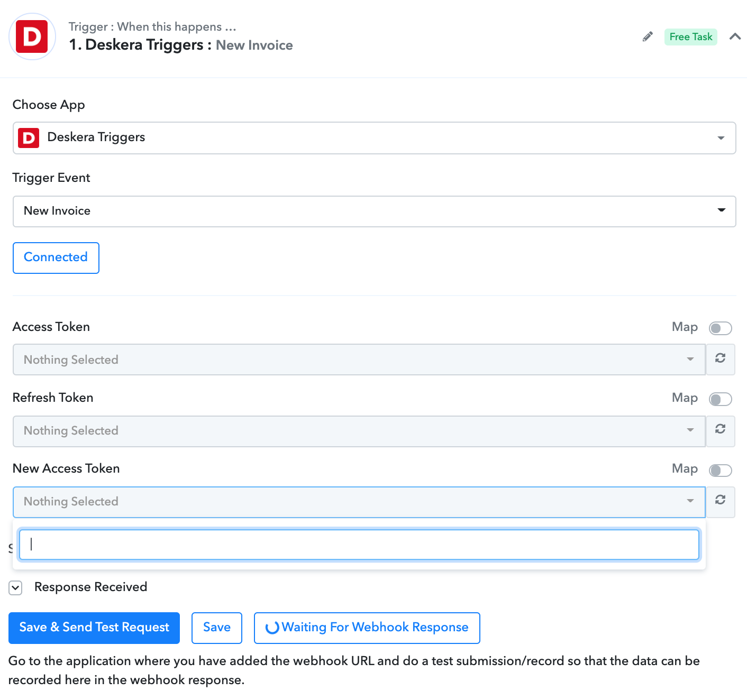The image size is (747, 700).
Task: Refresh the New Access Token field options
Action: [x=720, y=502]
